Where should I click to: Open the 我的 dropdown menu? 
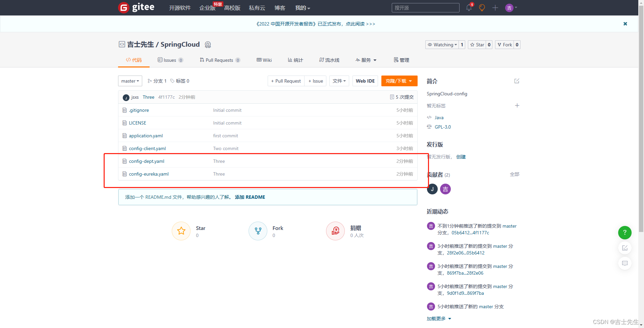click(x=303, y=8)
